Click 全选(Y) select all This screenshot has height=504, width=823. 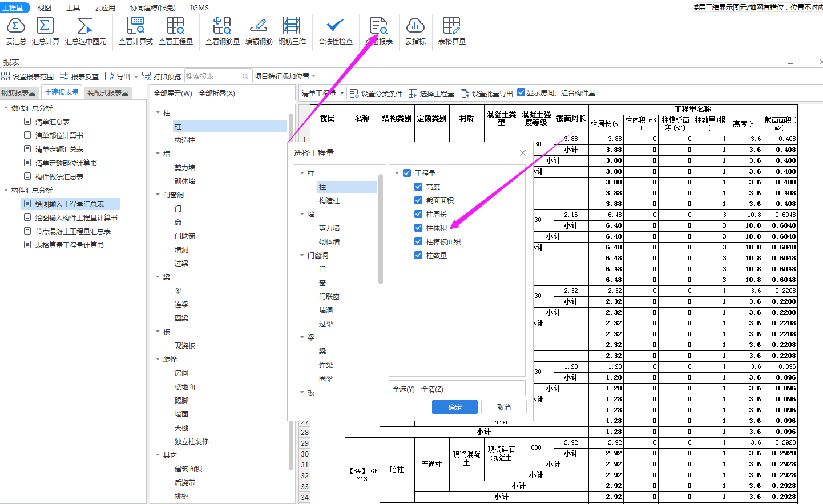pos(404,389)
